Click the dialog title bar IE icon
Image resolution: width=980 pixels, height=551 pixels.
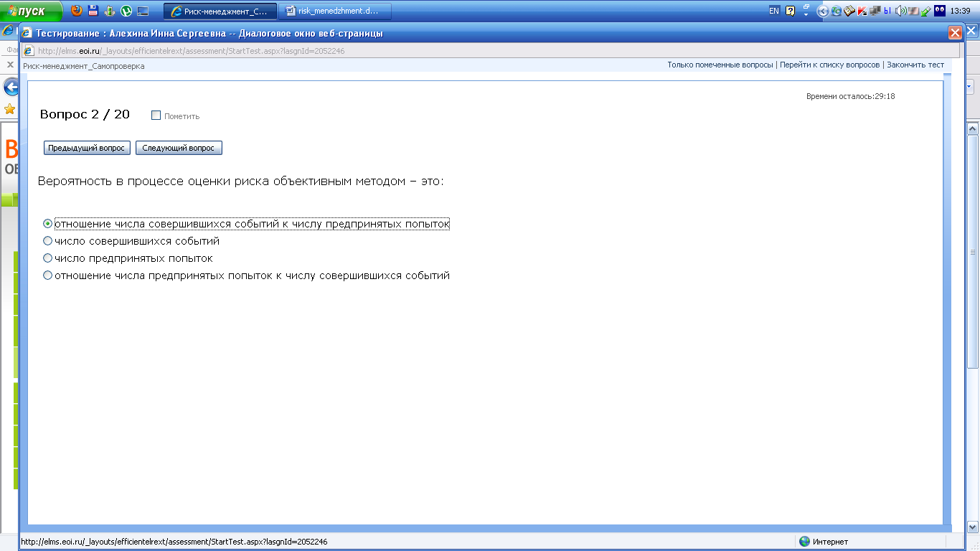click(27, 33)
